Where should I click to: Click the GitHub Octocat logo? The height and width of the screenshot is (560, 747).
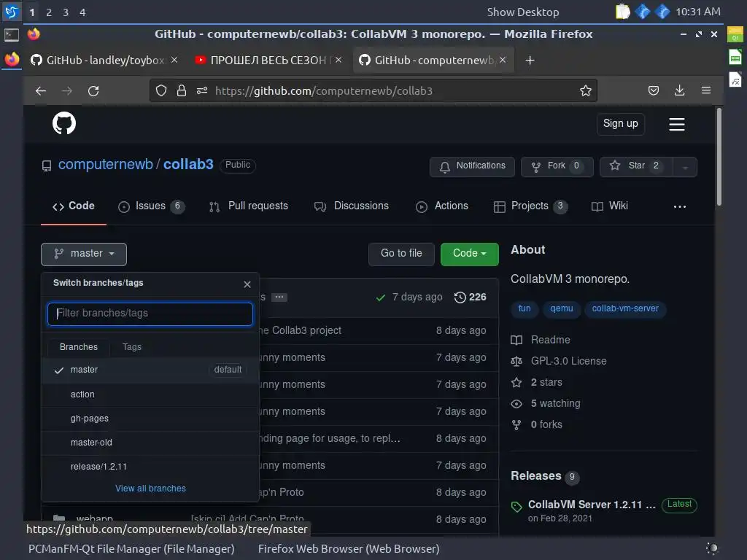[64, 123]
